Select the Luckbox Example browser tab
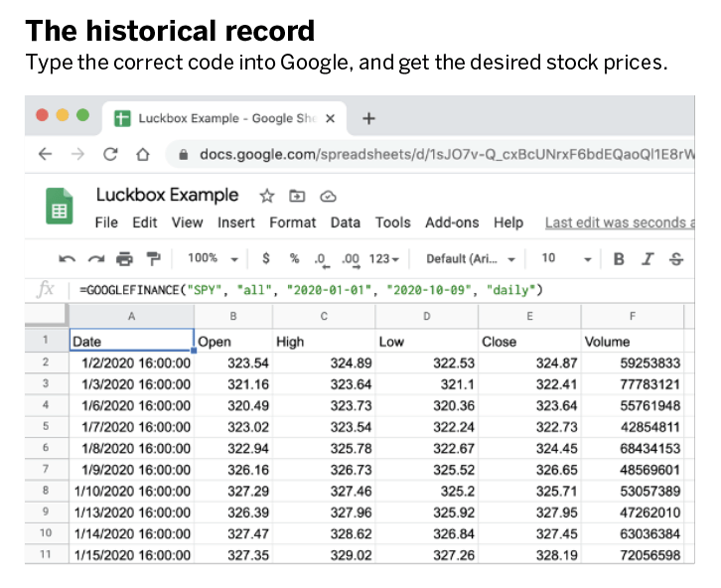The width and height of the screenshot is (721, 588). [224, 118]
